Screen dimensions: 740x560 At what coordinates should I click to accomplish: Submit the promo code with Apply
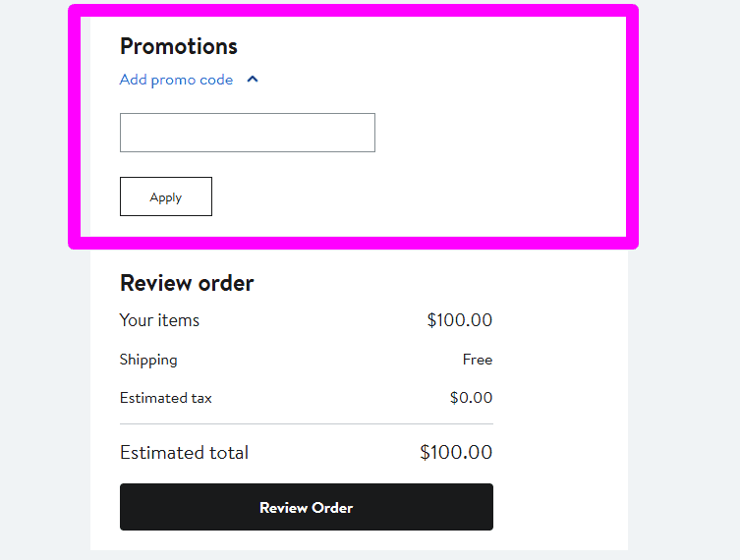coord(165,196)
